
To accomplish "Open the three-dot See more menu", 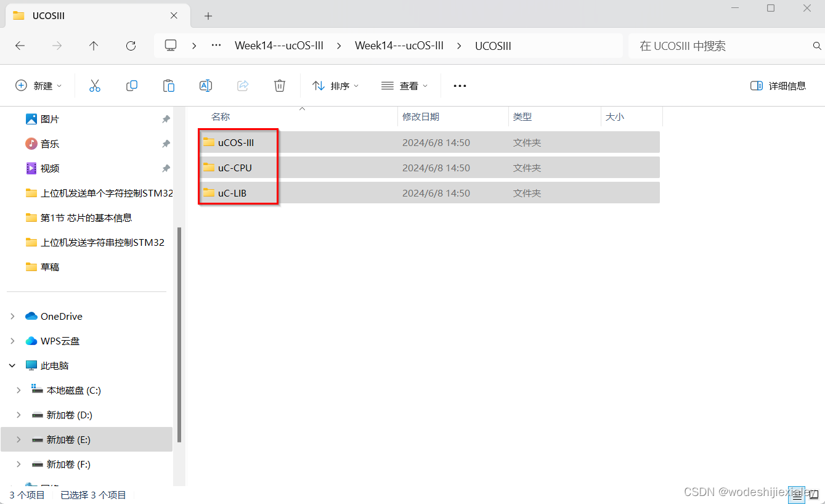I will click(460, 86).
